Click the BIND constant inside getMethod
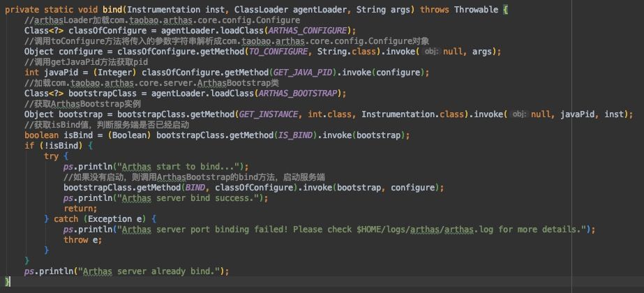The height and width of the screenshot is (293, 644). coord(195,188)
